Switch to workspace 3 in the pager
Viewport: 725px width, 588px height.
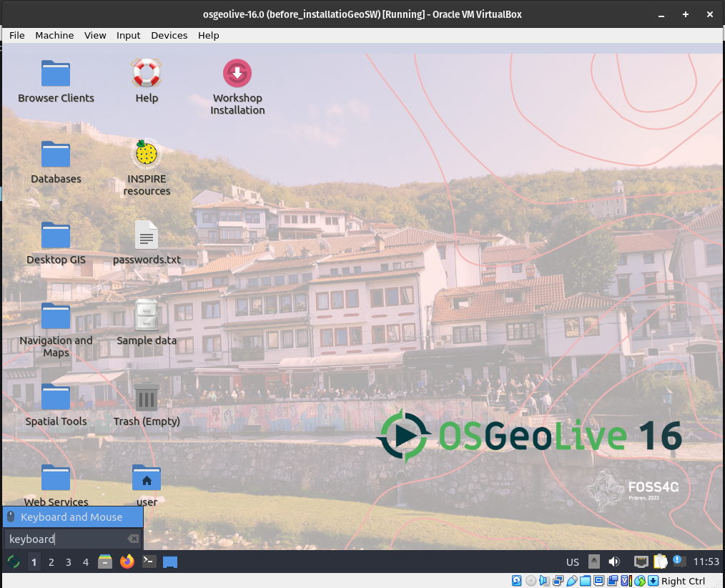(69, 562)
